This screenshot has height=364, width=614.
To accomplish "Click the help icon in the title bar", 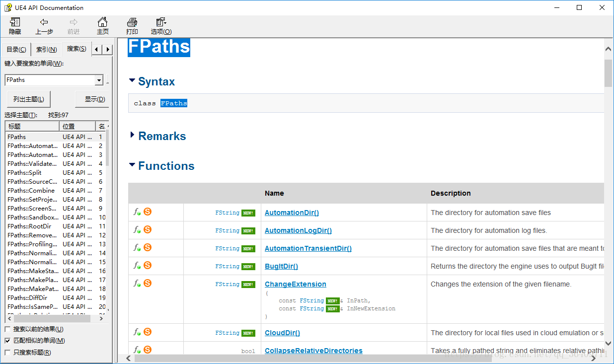I will click(x=8, y=7).
